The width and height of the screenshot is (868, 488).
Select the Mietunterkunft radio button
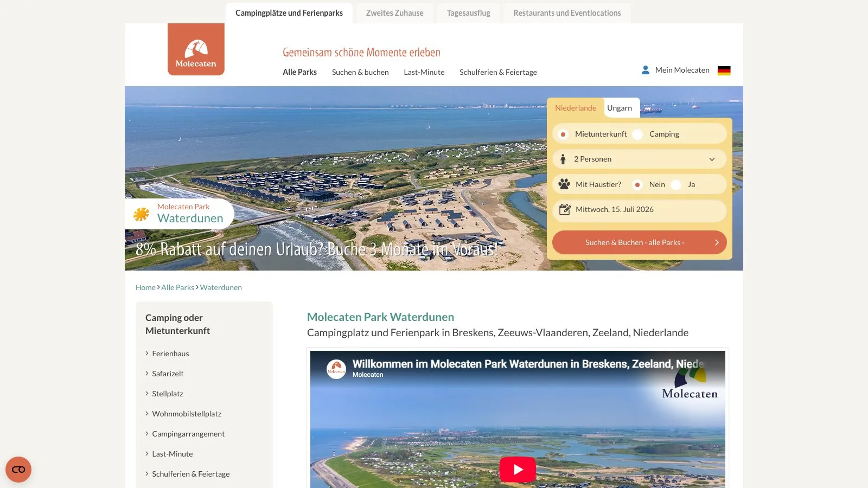563,134
